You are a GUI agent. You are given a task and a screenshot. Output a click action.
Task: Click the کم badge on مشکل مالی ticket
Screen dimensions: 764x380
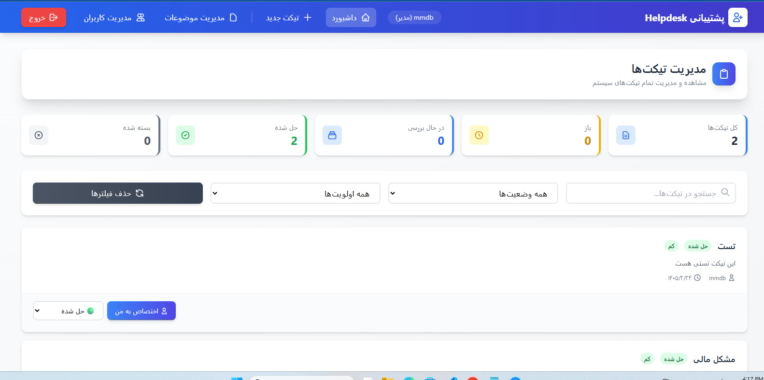click(x=647, y=359)
